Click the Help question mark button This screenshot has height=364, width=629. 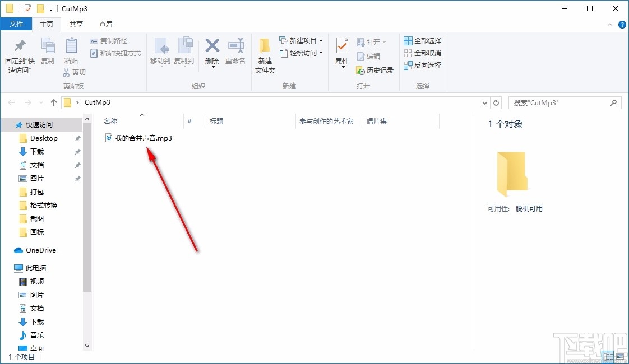tap(622, 24)
